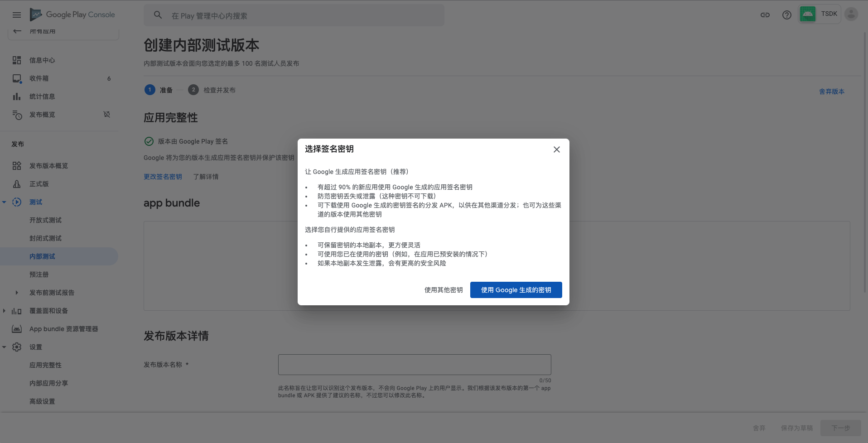Open 内部应用分享 in sidebar
The height and width of the screenshot is (443, 868).
48,383
